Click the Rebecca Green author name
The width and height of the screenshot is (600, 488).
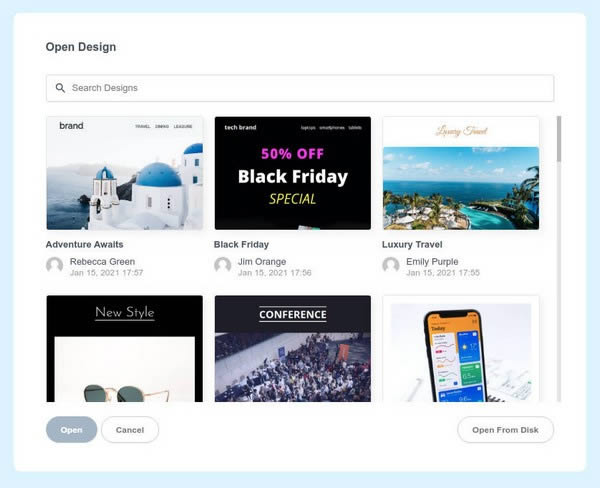click(103, 262)
